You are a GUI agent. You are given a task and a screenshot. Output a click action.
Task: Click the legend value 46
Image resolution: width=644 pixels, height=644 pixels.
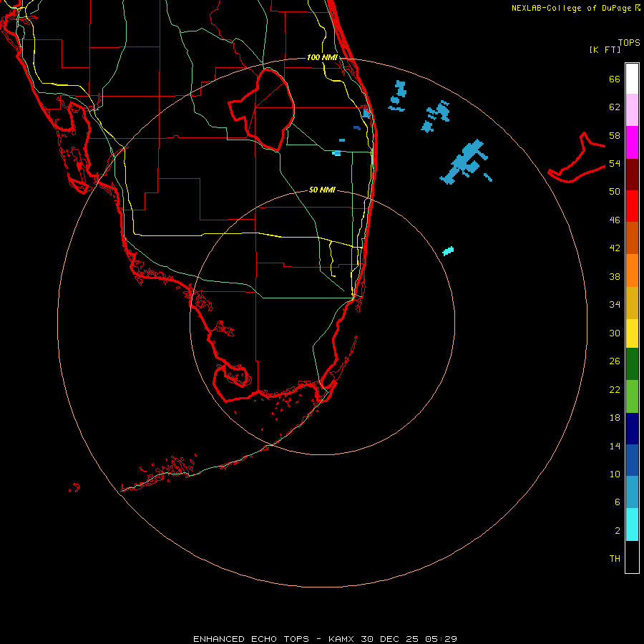[x=615, y=220]
